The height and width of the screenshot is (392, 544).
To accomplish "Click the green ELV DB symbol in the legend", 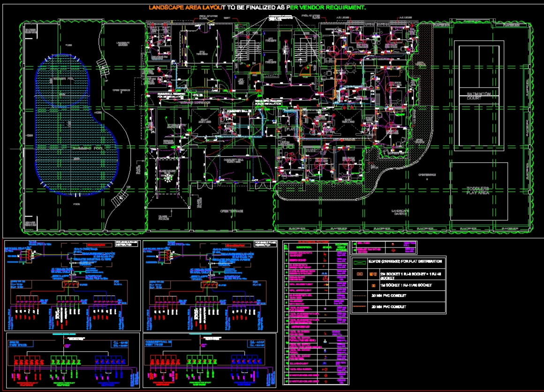I will click(x=359, y=262).
